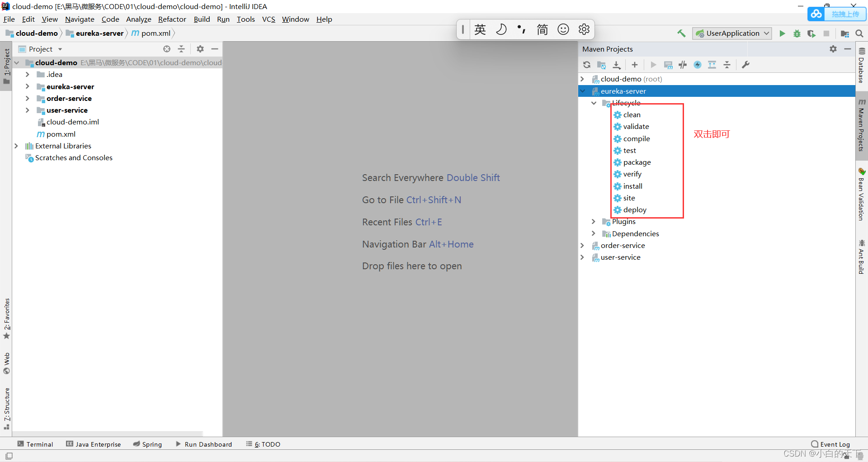Hide the Maven Projects panel
Image resolution: width=868 pixels, height=462 pixels.
(x=848, y=49)
